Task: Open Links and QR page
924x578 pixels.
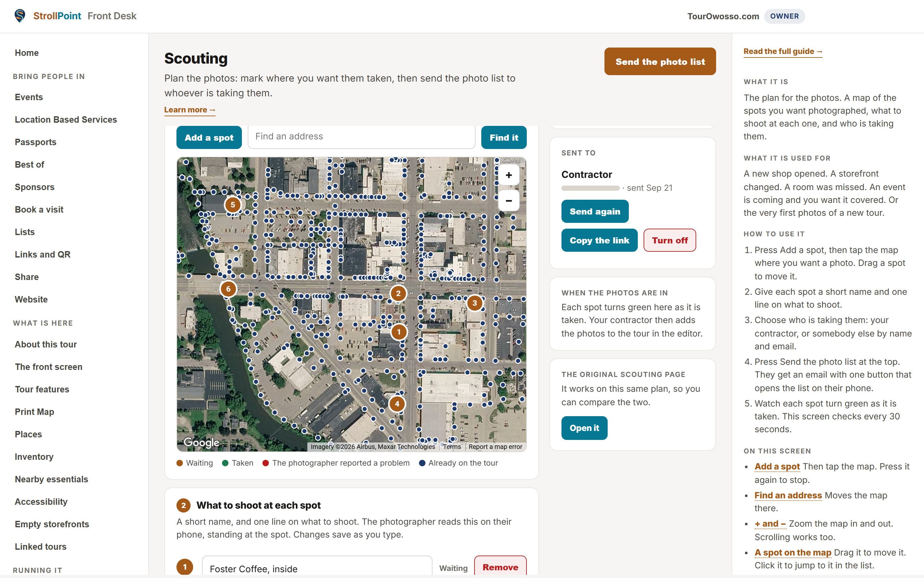Action: click(42, 255)
